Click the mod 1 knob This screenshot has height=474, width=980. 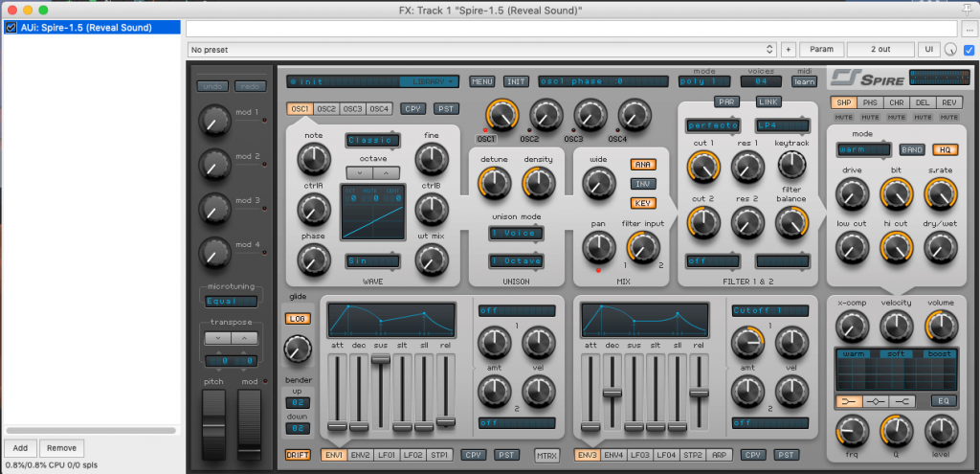point(214,120)
